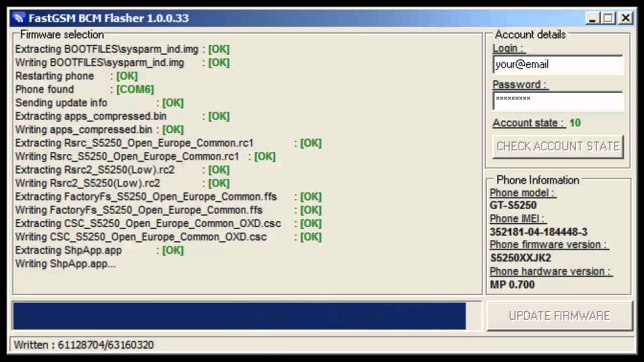Click 'Extracting apps_compressed.bin' log line
Viewport: 644px width, 362px height.
(x=122, y=116)
